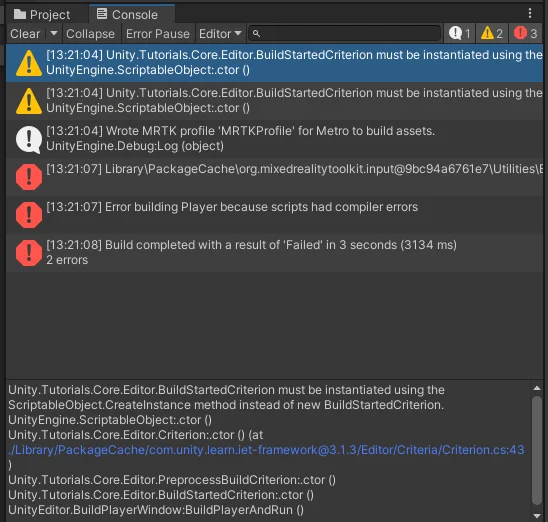This screenshot has height=522, width=548.
Task: Open the Criterion.cs:43 source link
Action: (x=266, y=450)
